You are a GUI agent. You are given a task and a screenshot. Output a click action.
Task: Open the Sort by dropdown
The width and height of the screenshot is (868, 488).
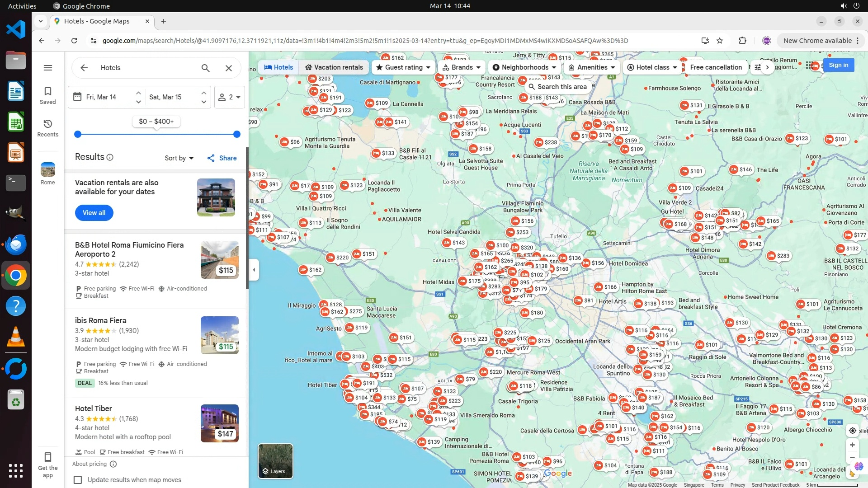pyautogui.click(x=179, y=158)
